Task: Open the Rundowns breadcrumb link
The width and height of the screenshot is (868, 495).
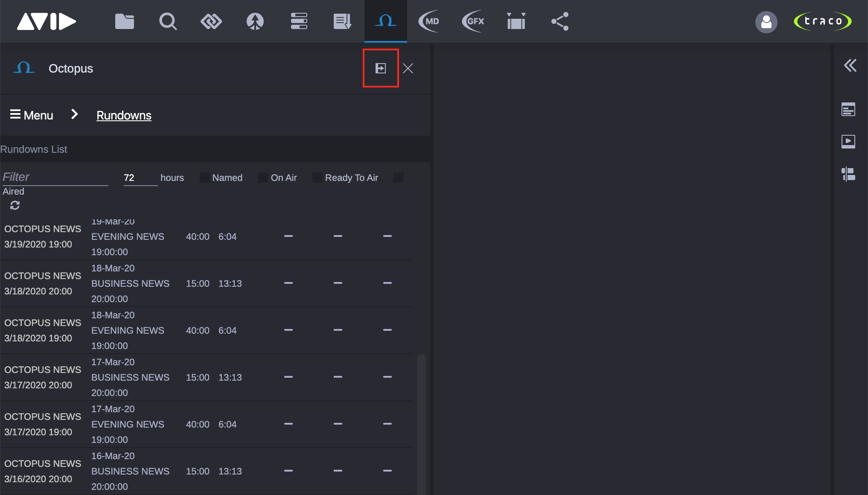Action: click(124, 115)
